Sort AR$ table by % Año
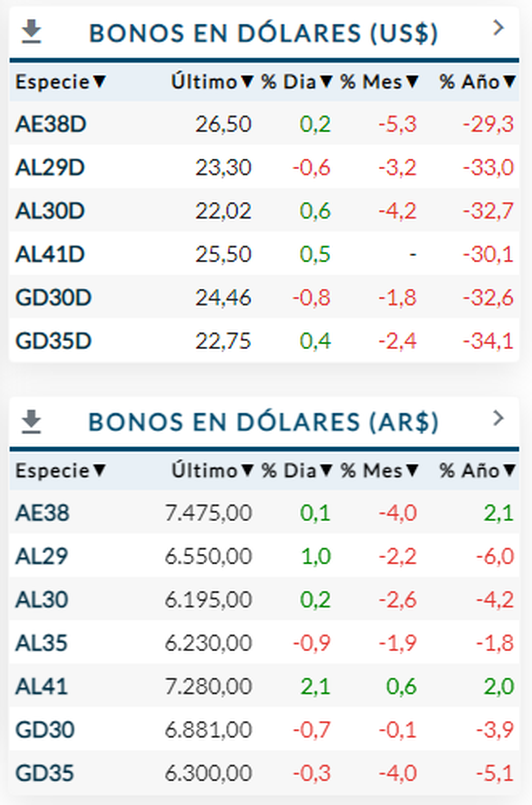Screen dimensions: 532x805 (x=477, y=470)
